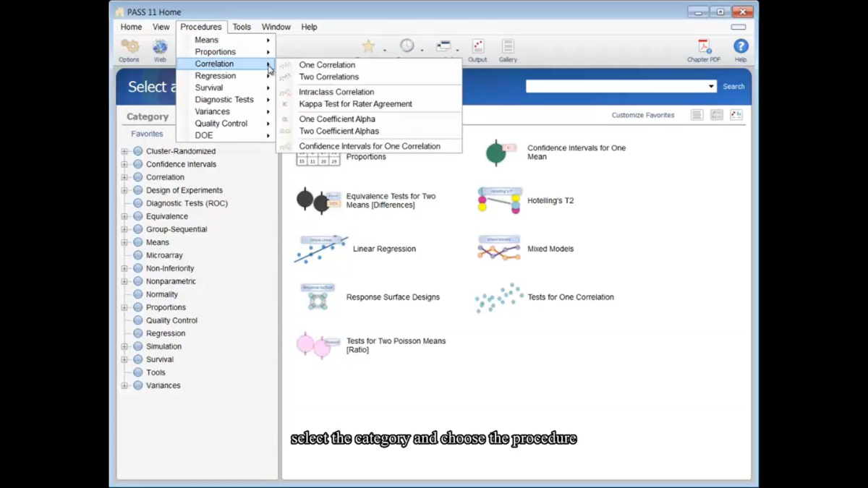
Task: Open the Quality Control procedures submenu
Action: pyautogui.click(x=226, y=124)
